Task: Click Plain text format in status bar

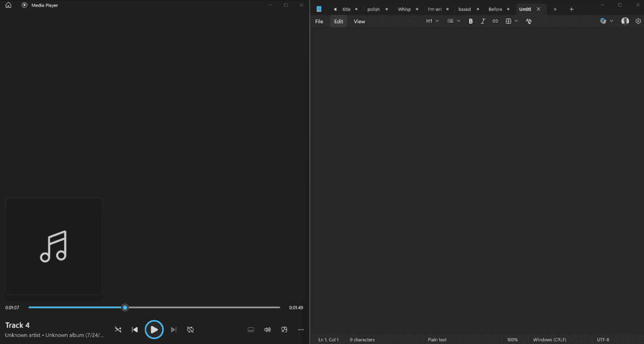Action: [x=437, y=340]
